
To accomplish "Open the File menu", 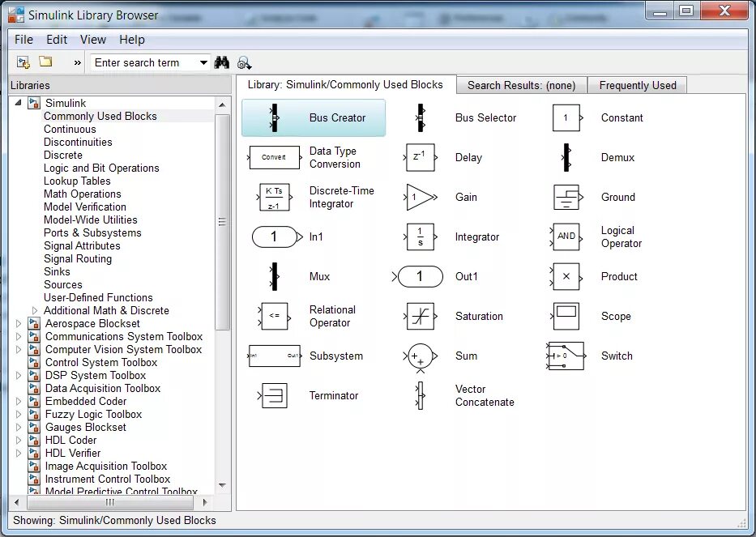I will [23, 40].
